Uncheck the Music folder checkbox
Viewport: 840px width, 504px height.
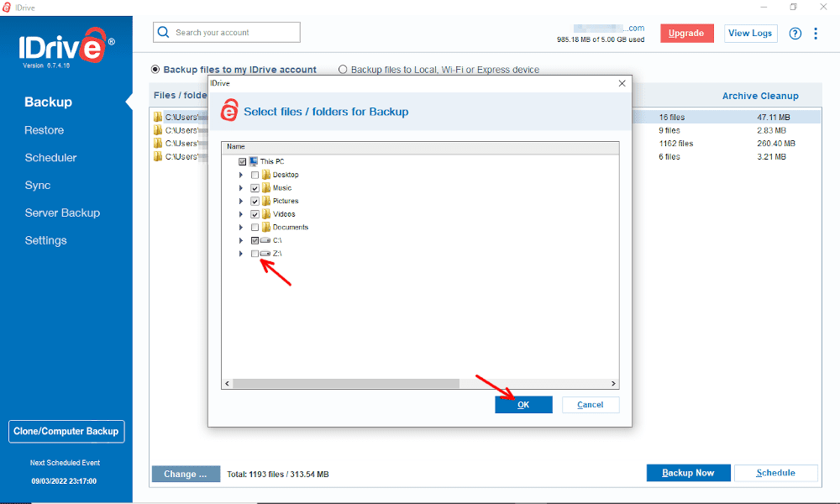255,188
